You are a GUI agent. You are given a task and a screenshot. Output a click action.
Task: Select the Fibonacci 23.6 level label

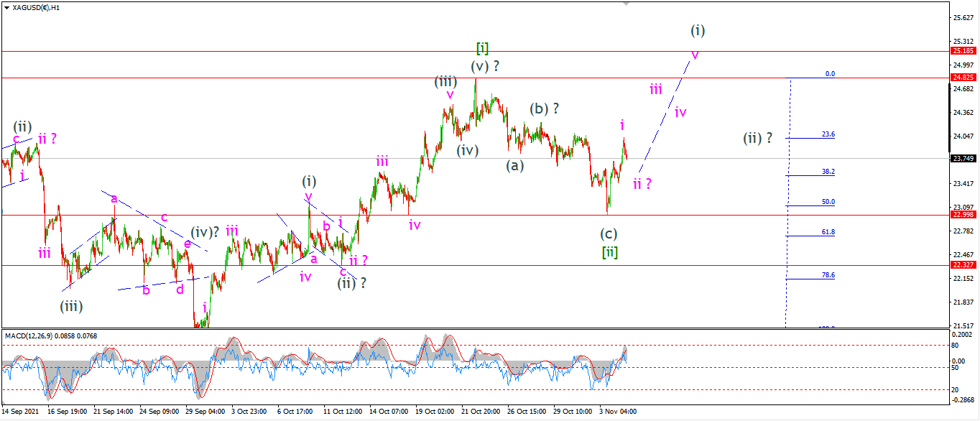click(x=828, y=134)
